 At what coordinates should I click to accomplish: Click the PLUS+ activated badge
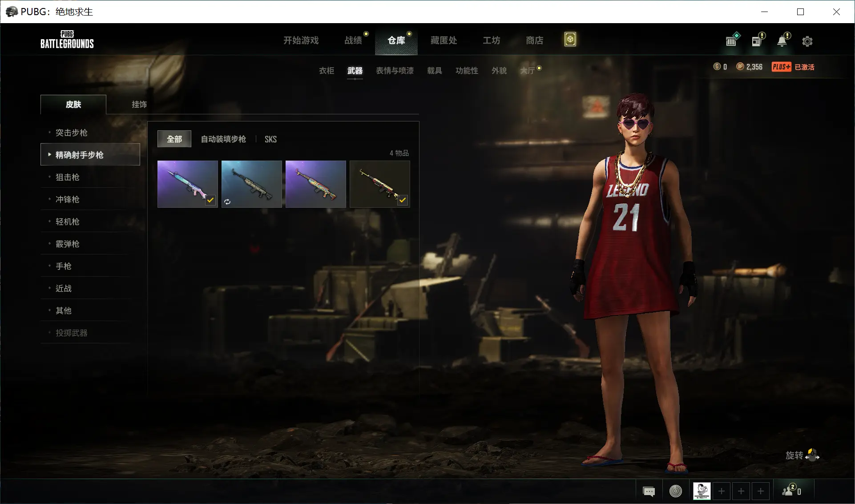(x=793, y=67)
